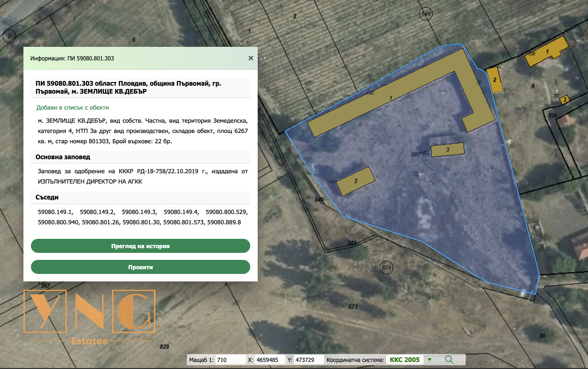Screen dimensions: 588x369
Task: Click the neighboring parcel 573 label
Action: pyautogui.click(x=353, y=307)
